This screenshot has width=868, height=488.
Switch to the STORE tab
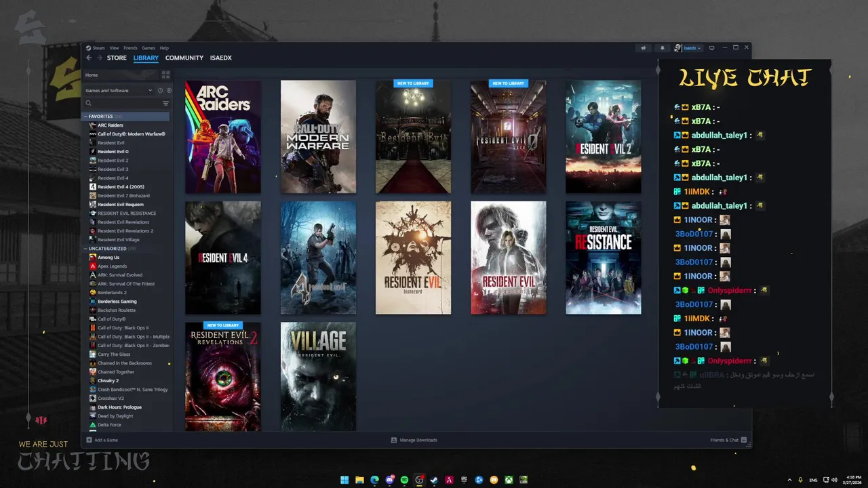(117, 58)
